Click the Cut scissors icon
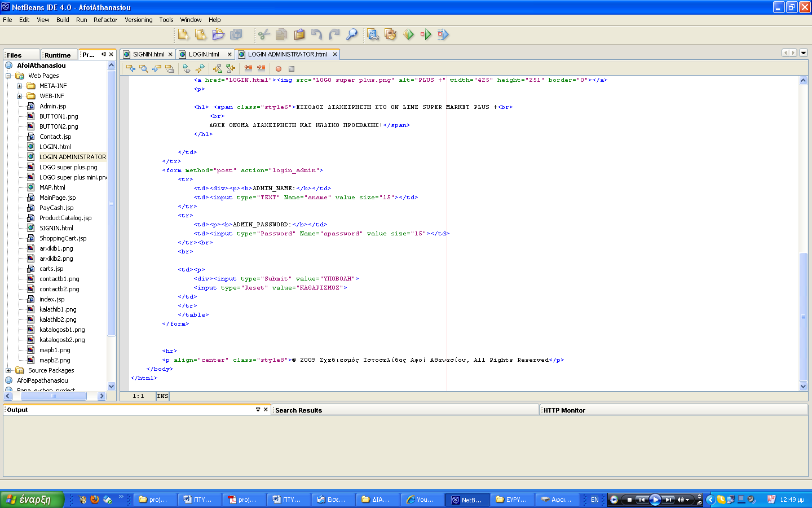Image resolution: width=812 pixels, height=508 pixels. coord(264,34)
